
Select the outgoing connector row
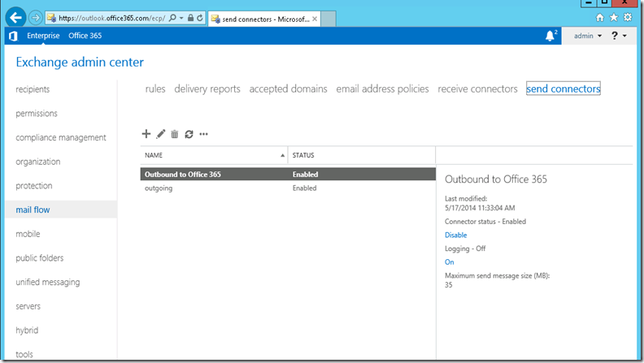pos(288,188)
